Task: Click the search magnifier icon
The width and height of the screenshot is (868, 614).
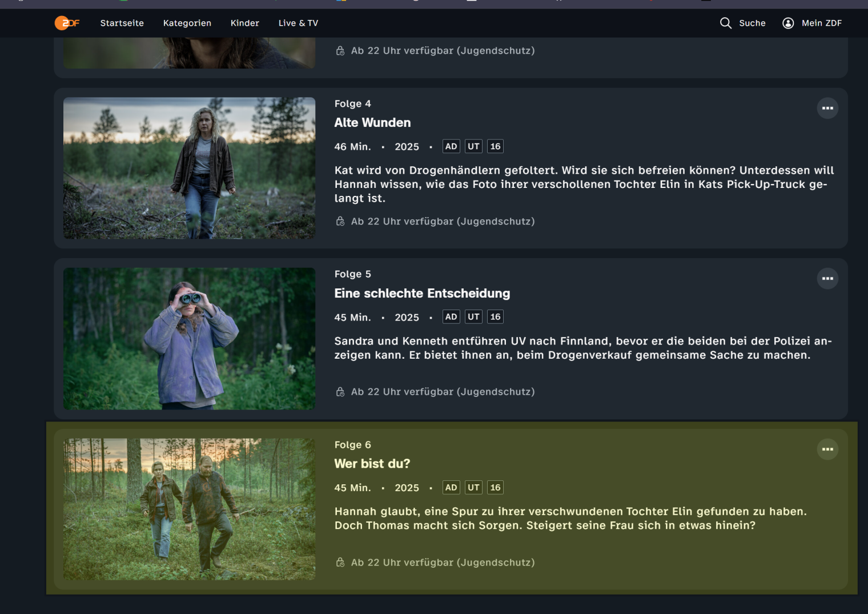Action: pyautogui.click(x=725, y=23)
